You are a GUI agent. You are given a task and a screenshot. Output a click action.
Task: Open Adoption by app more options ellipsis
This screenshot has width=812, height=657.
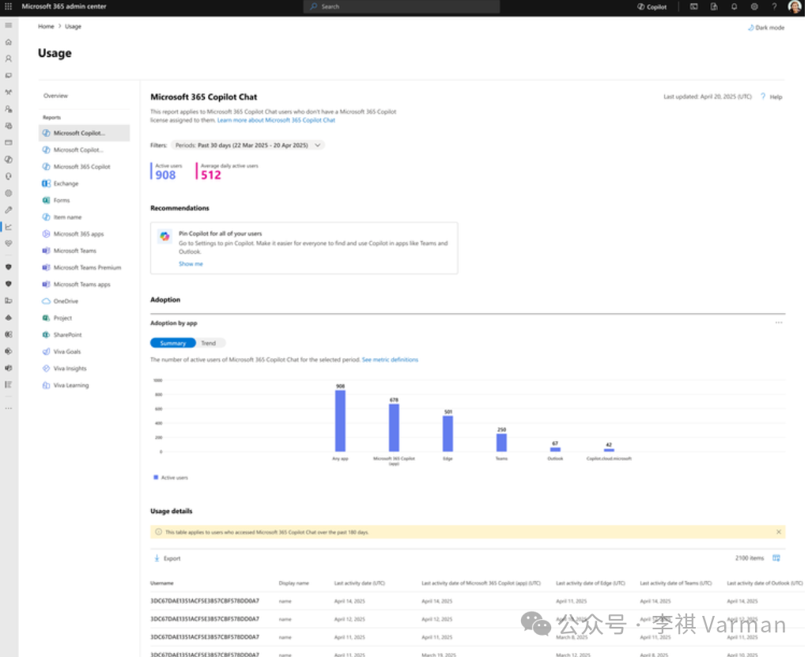[778, 323]
